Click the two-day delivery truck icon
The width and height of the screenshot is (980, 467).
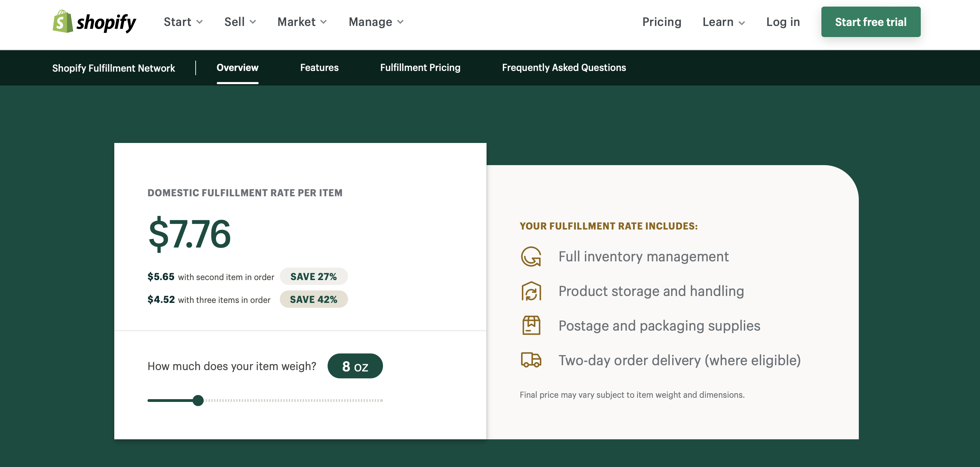coord(531,360)
